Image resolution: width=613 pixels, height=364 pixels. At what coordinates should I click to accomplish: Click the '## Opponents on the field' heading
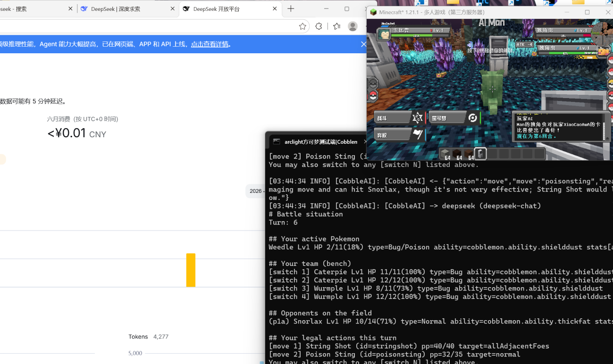click(320, 313)
